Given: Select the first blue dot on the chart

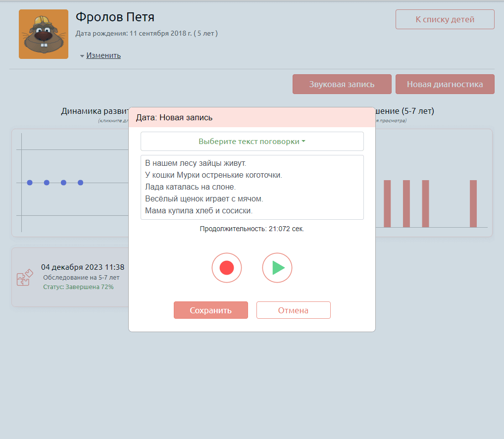Looking at the screenshot, I should coord(30,183).
